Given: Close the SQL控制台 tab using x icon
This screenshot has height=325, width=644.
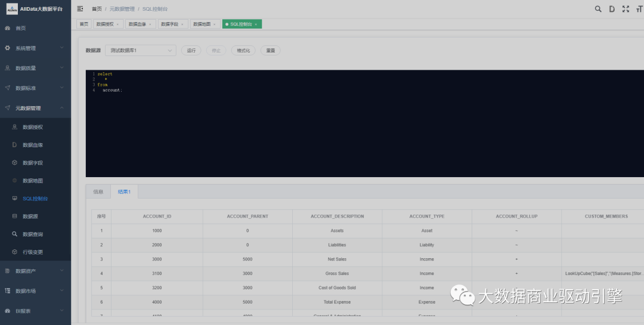Looking at the screenshot, I should (x=256, y=24).
